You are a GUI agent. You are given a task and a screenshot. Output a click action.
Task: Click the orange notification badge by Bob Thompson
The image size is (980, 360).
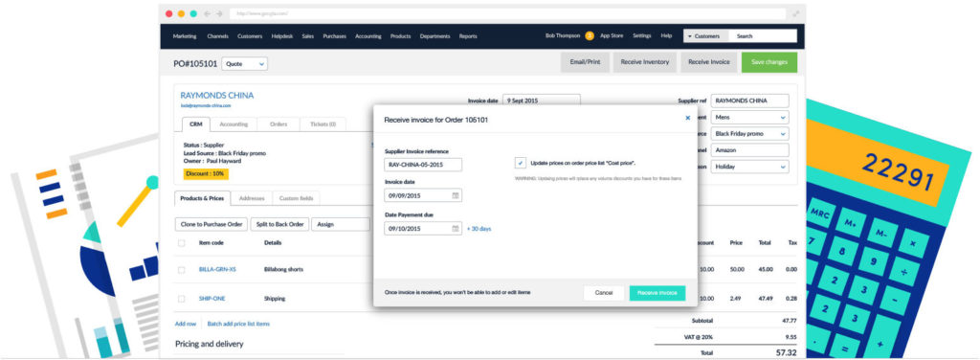(590, 36)
